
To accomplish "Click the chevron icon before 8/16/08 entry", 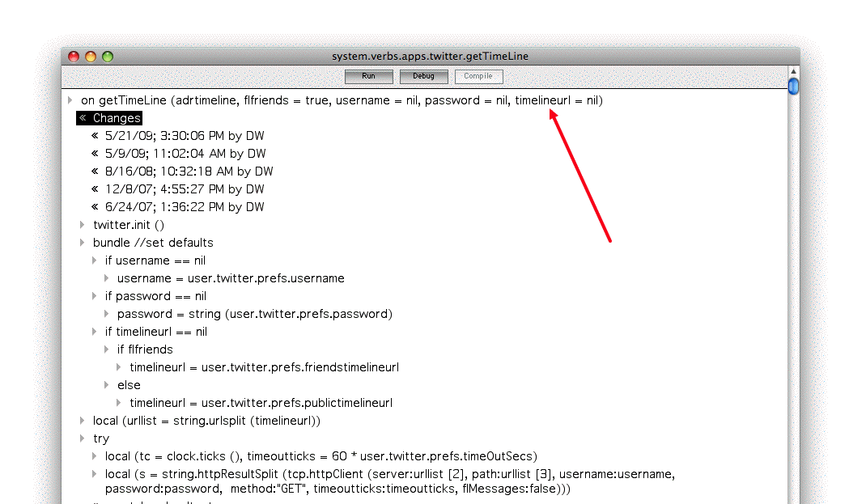I will pos(96,172).
